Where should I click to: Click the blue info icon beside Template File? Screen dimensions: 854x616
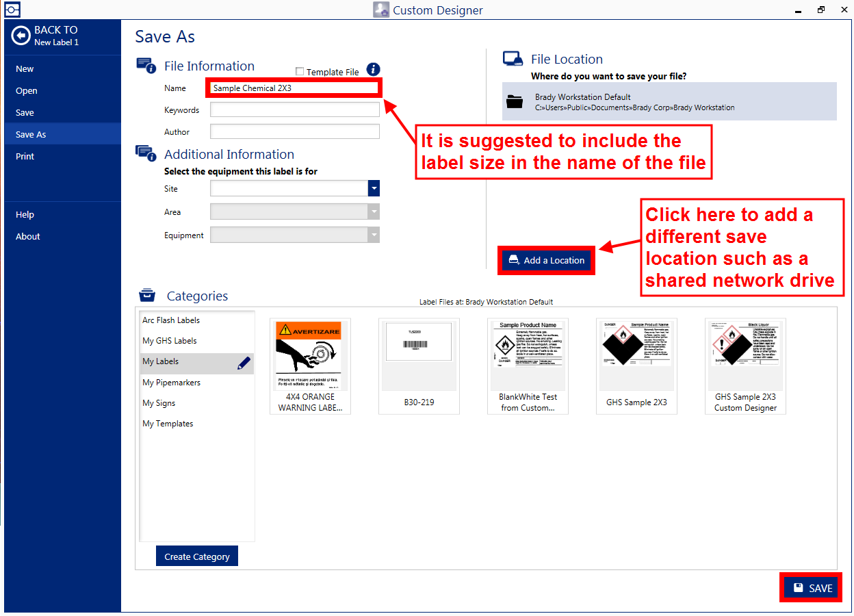point(373,70)
